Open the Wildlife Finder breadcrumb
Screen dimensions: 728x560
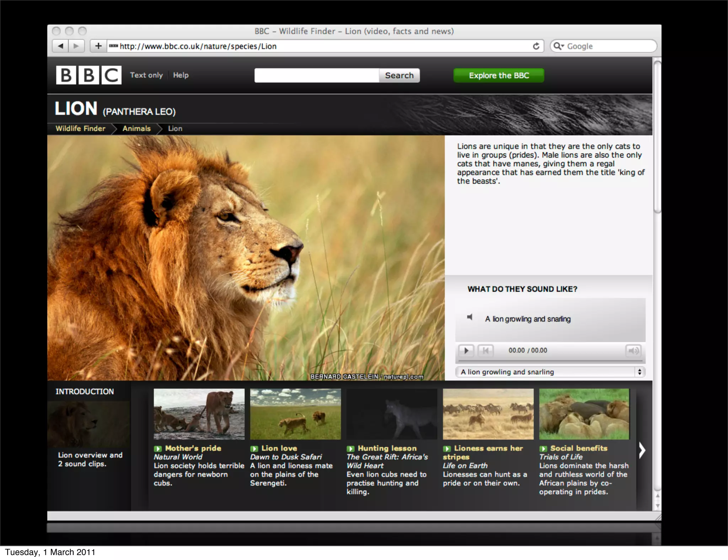pyautogui.click(x=80, y=129)
